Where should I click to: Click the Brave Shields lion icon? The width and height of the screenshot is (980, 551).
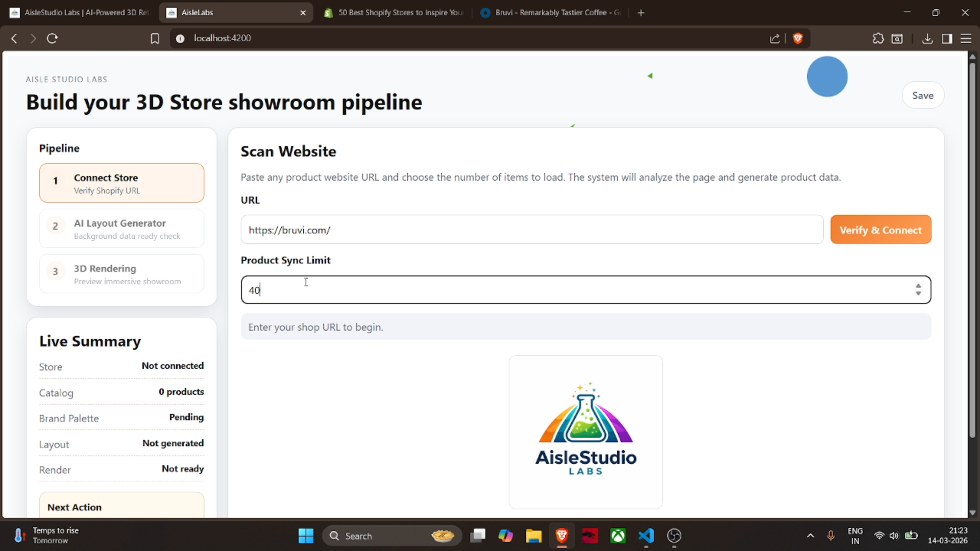798,38
